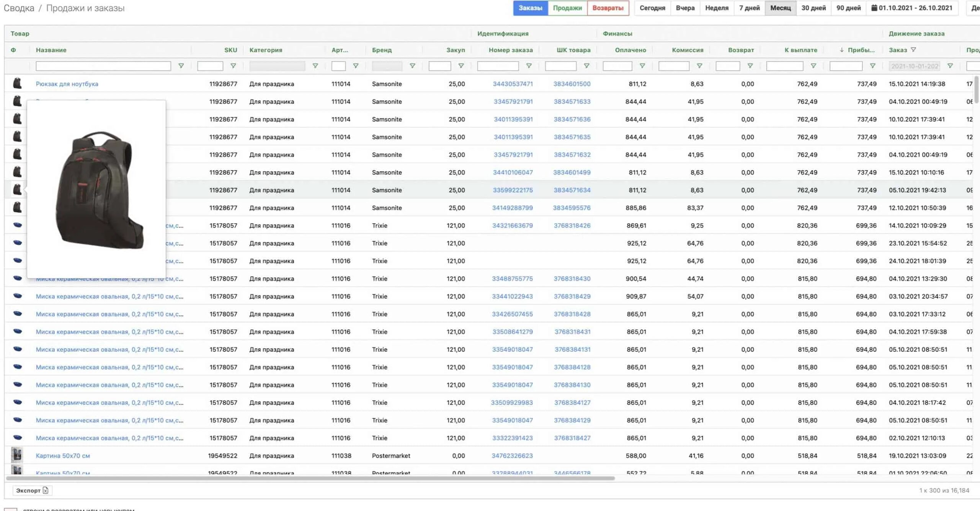Select the Месяц period filter
The height and width of the screenshot is (511, 980).
[x=781, y=8]
